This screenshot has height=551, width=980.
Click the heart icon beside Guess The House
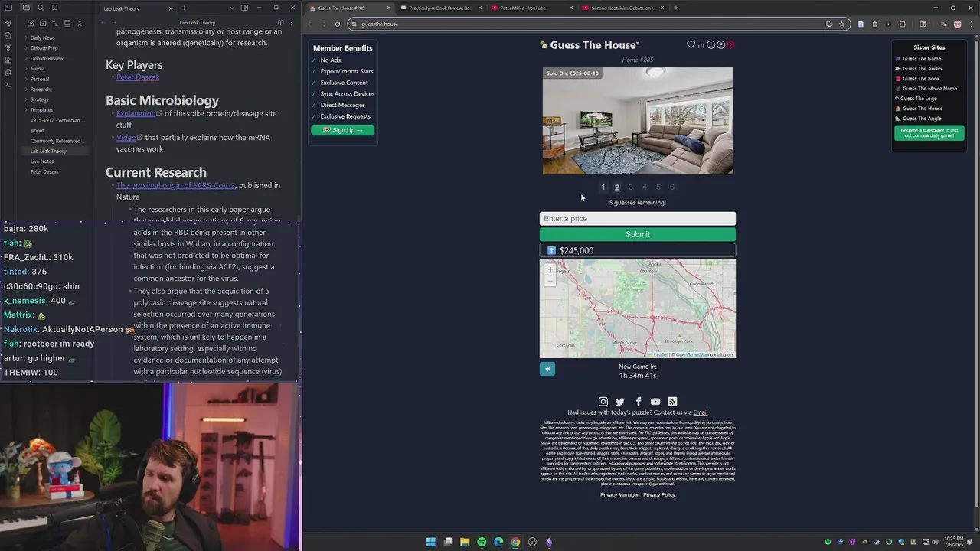[x=691, y=44]
